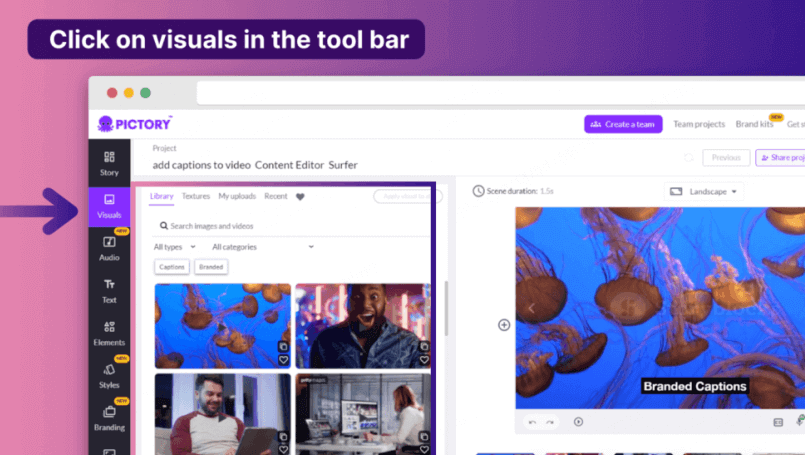Open the Branding panel in the sidebar

coord(109,418)
